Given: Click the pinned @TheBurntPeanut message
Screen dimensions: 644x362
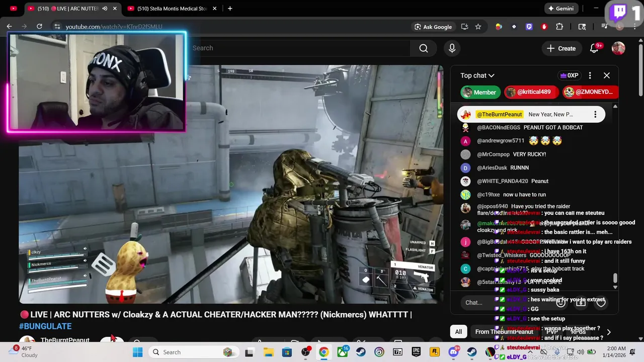Looking at the screenshot, I should pyautogui.click(x=531, y=115).
